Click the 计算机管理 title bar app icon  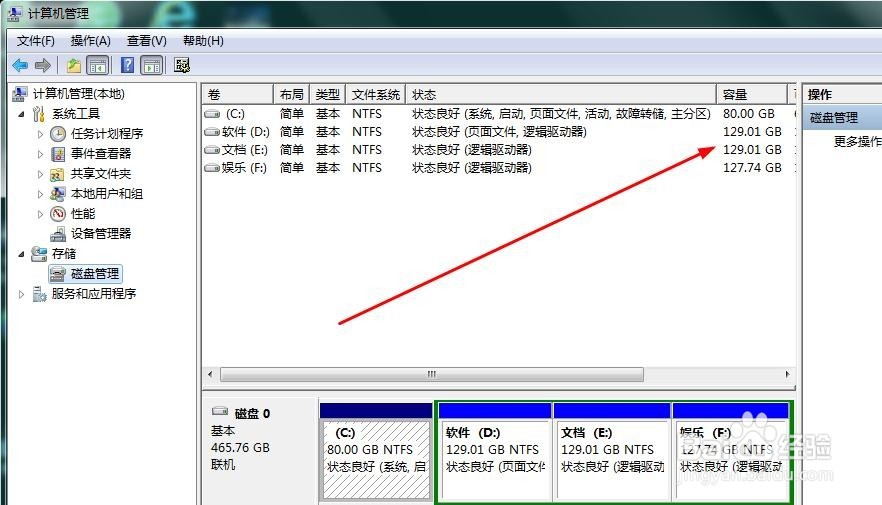coord(15,13)
